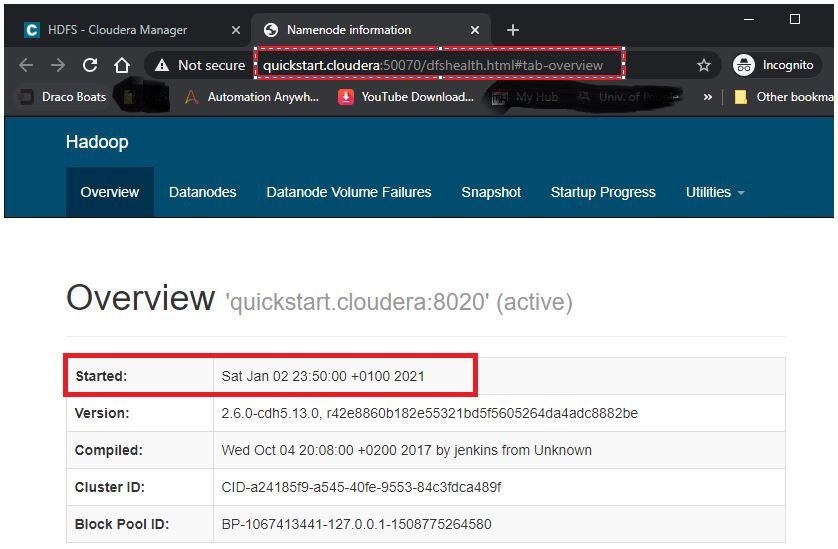The width and height of the screenshot is (838, 549).
Task: Open the YouTube Download bookmark
Action: (x=406, y=97)
